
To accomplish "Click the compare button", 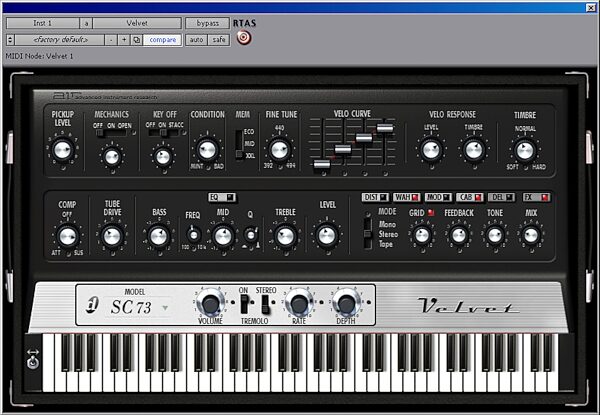I will pyautogui.click(x=163, y=40).
